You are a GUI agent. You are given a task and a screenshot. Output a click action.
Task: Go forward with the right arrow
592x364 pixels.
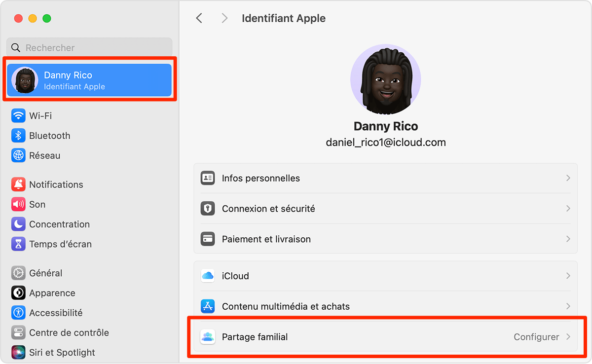224,18
